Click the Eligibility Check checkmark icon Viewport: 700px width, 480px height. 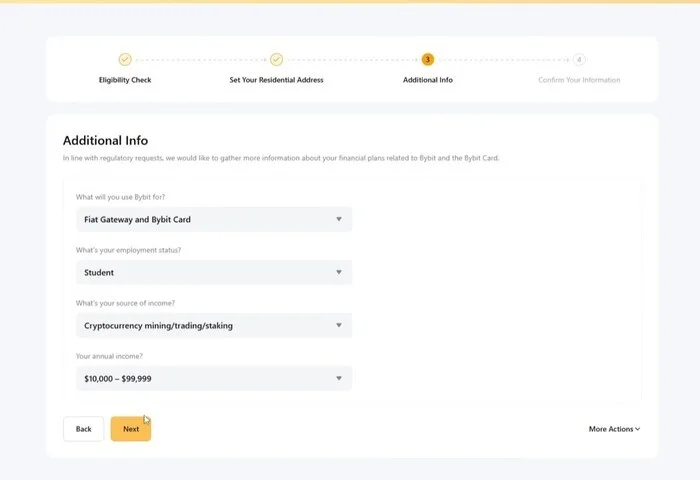(x=125, y=60)
